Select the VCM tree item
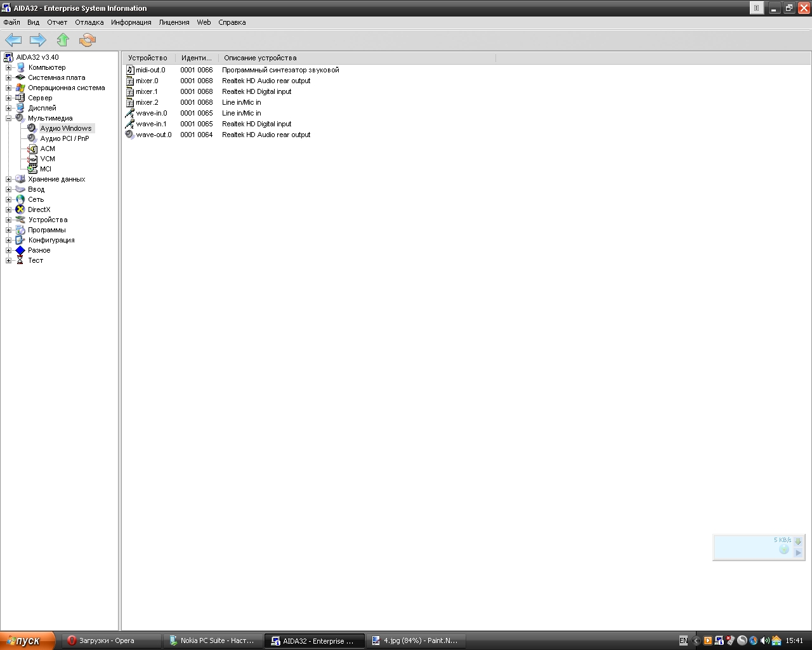 coord(48,159)
